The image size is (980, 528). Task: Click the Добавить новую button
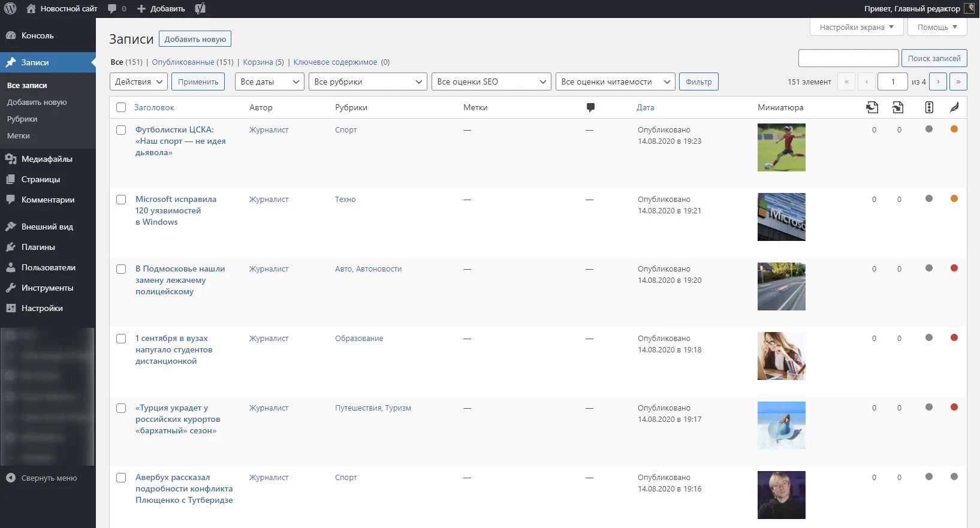(x=195, y=39)
